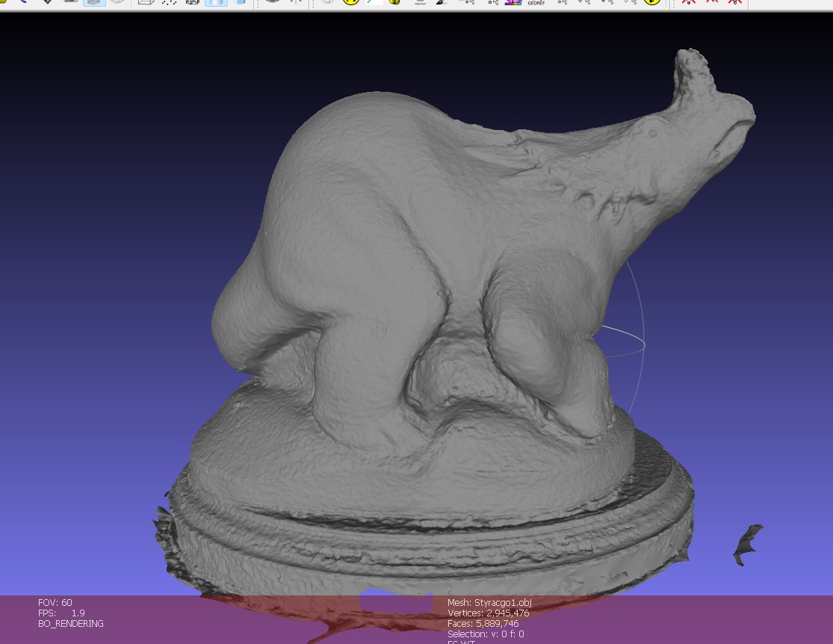Toggle the layer dialog stack icon
833x644 pixels.
94,2
